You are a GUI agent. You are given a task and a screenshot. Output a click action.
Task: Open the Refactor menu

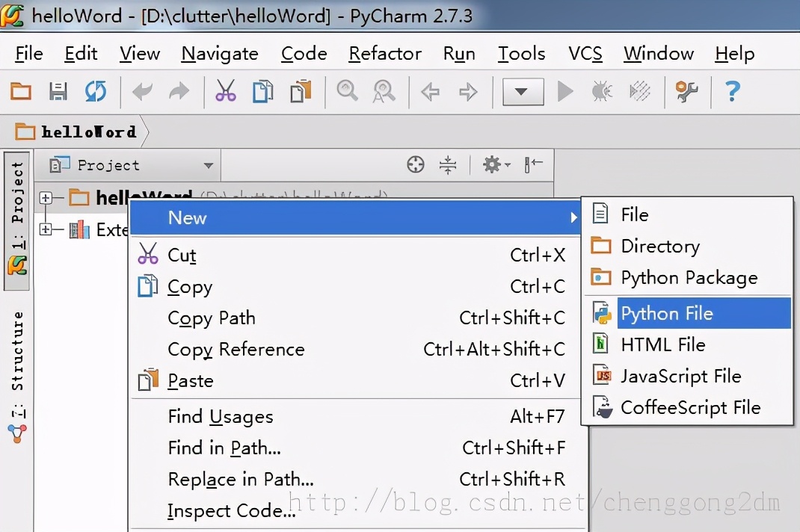(x=385, y=53)
